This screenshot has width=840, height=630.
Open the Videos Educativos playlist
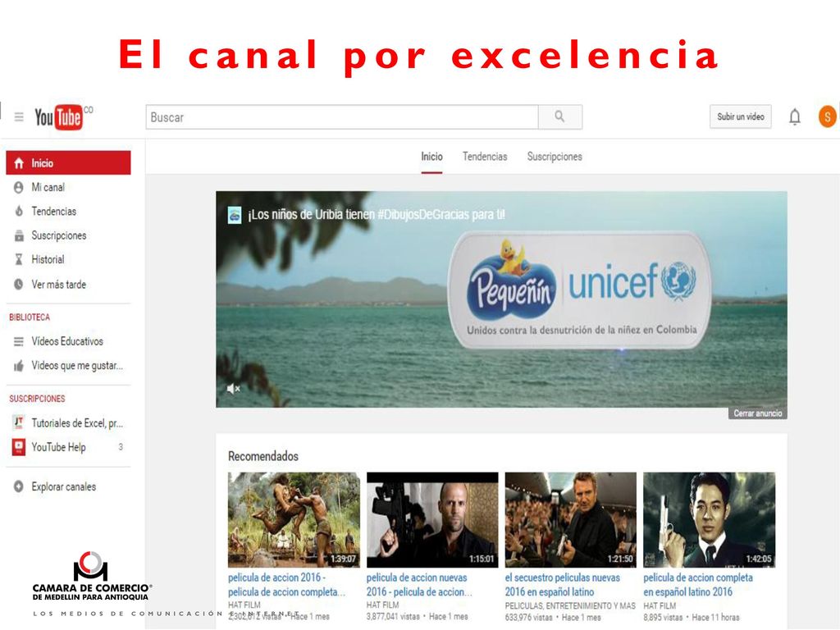point(68,341)
